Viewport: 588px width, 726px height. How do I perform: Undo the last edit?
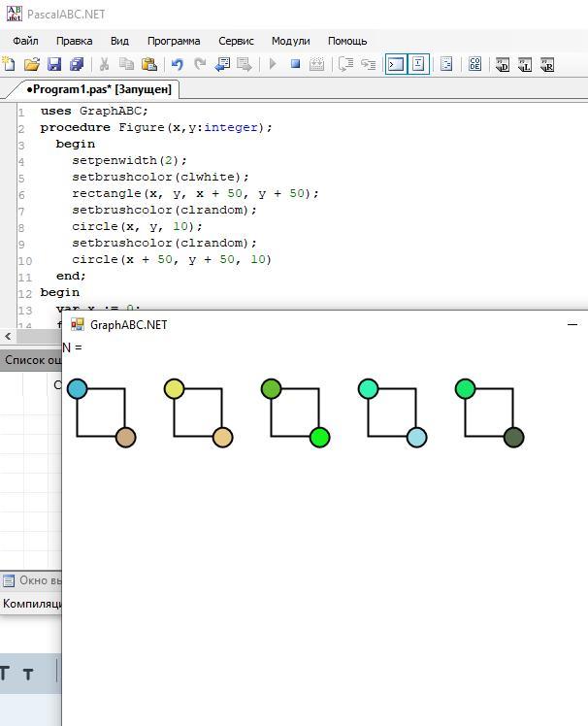(x=177, y=64)
